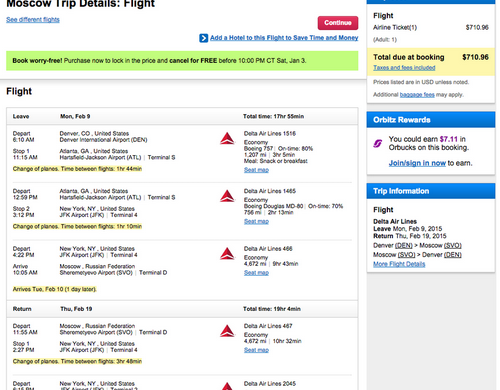Click Delta logo for flight 1516

(x=227, y=138)
